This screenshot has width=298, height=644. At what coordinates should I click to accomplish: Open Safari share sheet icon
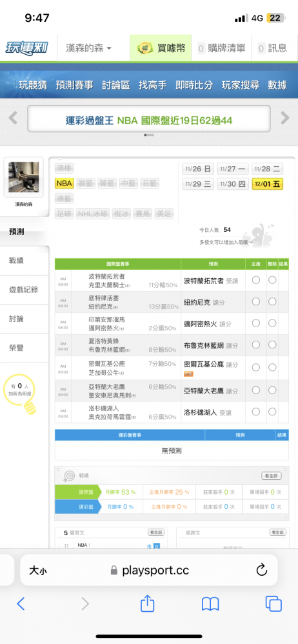(x=147, y=603)
